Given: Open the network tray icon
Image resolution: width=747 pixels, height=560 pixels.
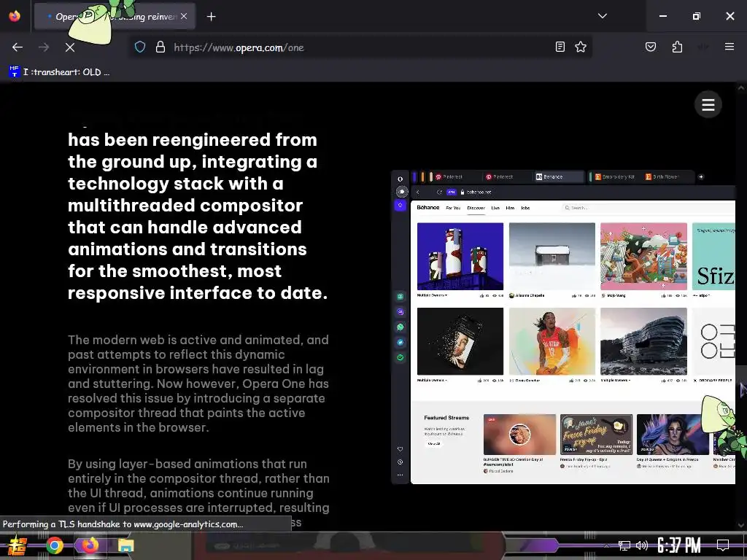Looking at the screenshot, I should tap(624, 545).
